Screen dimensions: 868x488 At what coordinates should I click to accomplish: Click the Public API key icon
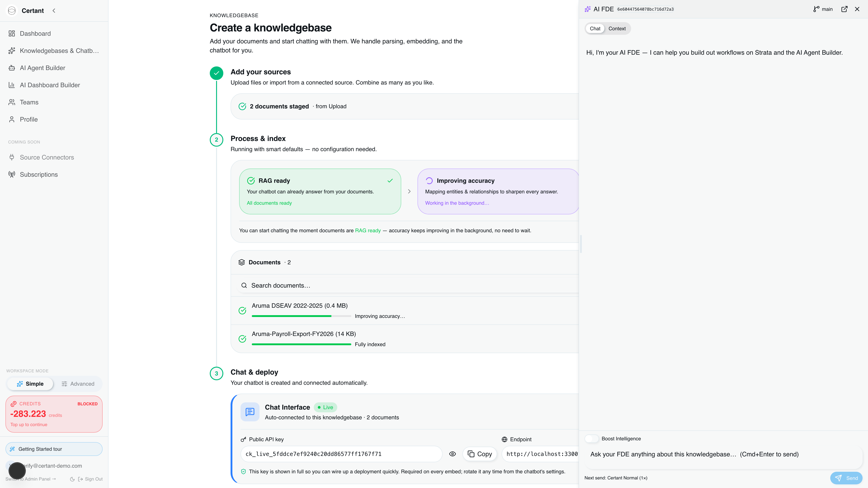point(243,439)
